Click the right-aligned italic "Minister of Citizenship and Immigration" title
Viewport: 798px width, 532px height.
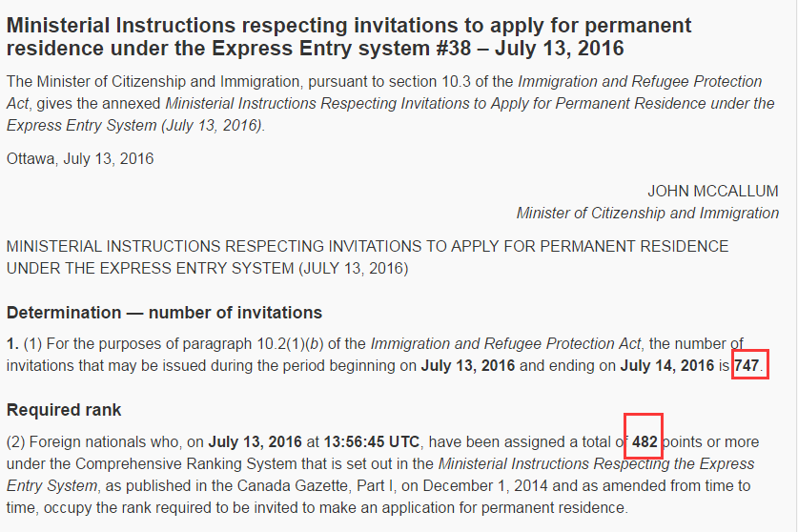(x=648, y=213)
